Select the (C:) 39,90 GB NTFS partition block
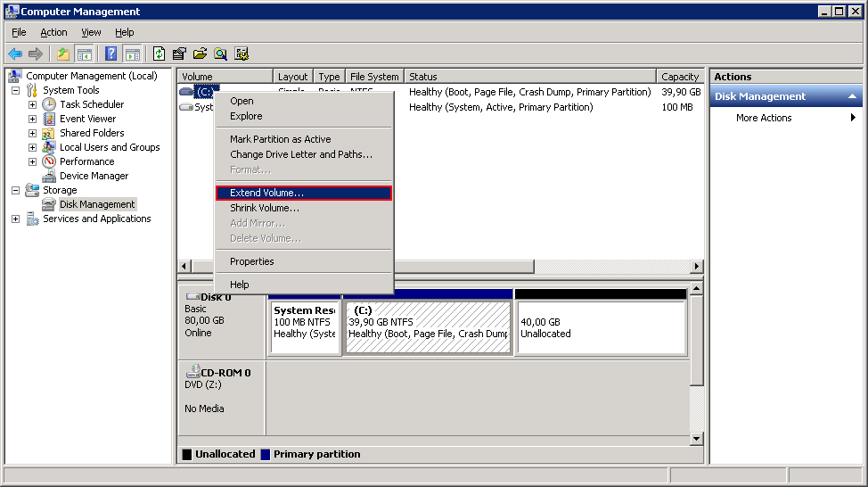 [x=428, y=326]
